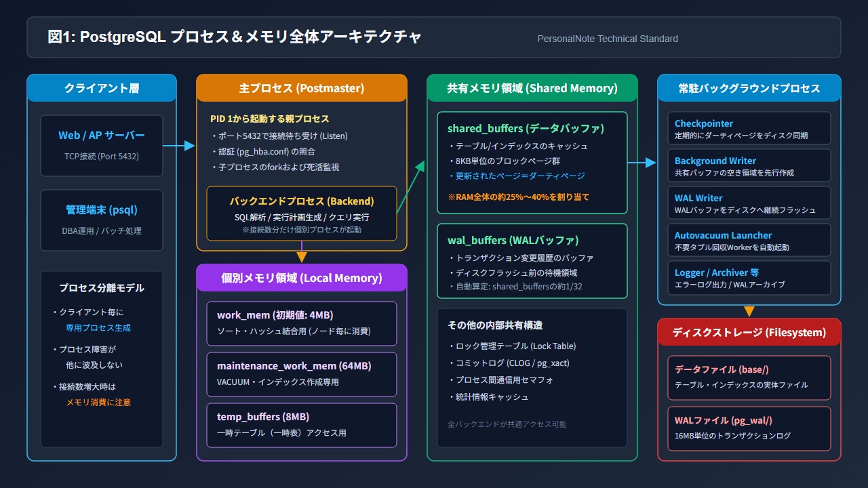Click the "Logger / Archiver 等" title

pos(717,272)
